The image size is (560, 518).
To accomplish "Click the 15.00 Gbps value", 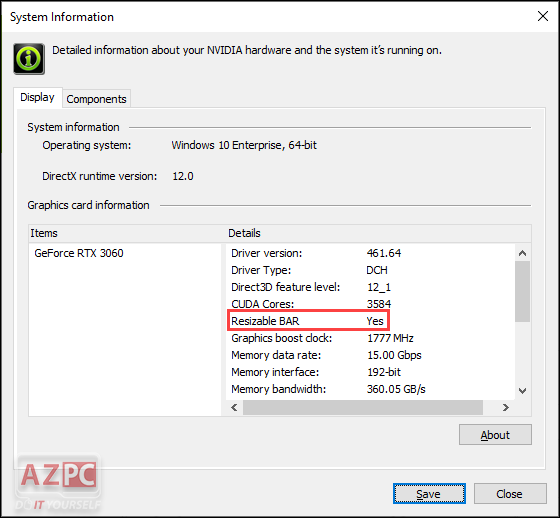I will [x=394, y=355].
